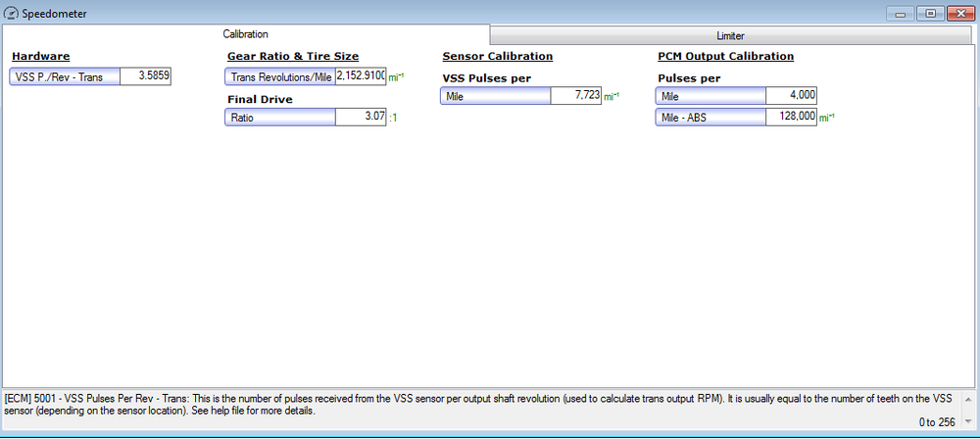980x439 pixels.
Task: Switch to the Calibration tab
Action: (x=245, y=34)
